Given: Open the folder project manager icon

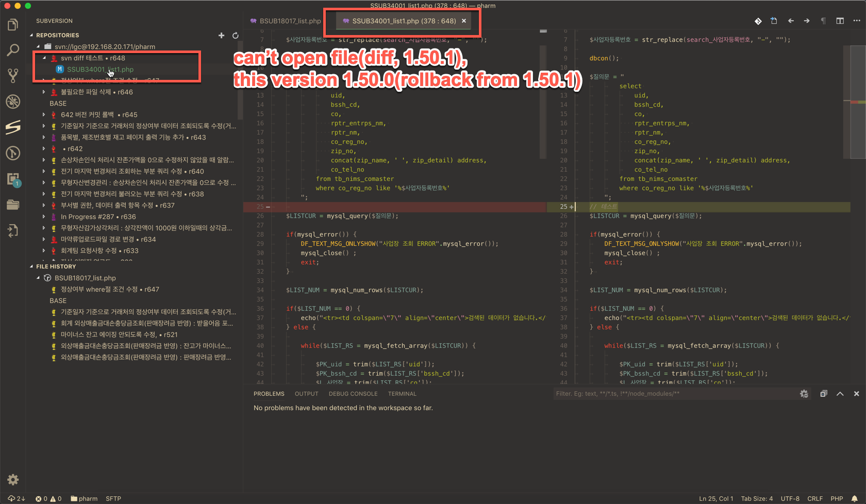Looking at the screenshot, I should pos(13,205).
